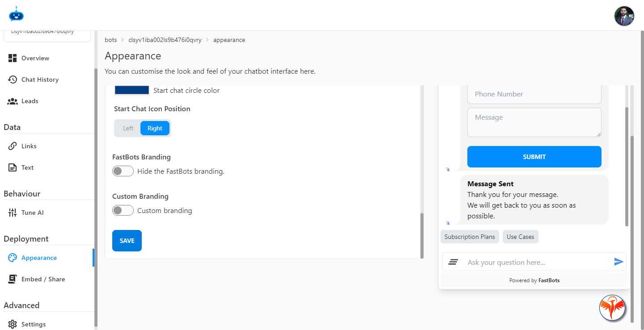The width and height of the screenshot is (644, 330).
Task: Click the Start chat circle color swatch
Action: (131, 90)
